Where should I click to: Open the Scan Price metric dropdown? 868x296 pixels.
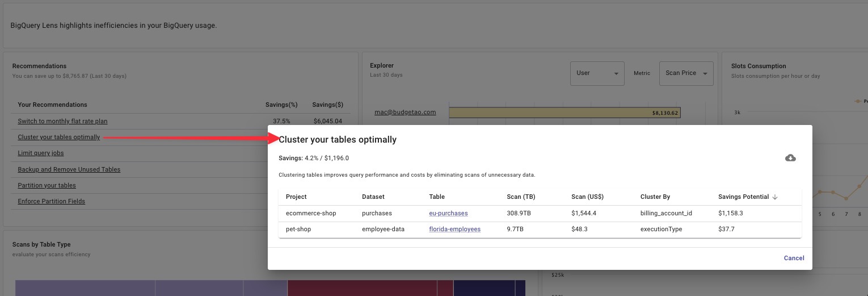tap(686, 73)
